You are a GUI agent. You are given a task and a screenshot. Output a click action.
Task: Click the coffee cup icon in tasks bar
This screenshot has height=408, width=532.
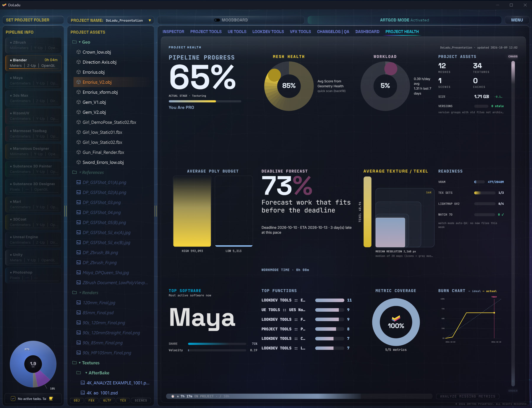coord(51,399)
